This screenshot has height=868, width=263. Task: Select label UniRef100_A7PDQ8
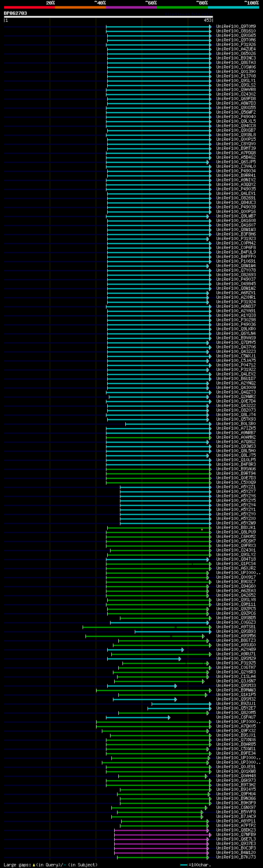[236, 153]
